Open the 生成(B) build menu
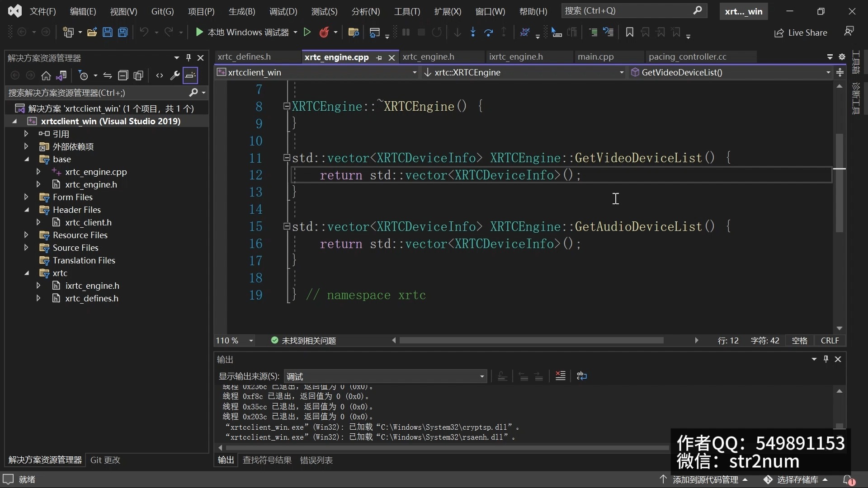The width and height of the screenshot is (868, 488). [241, 11]
